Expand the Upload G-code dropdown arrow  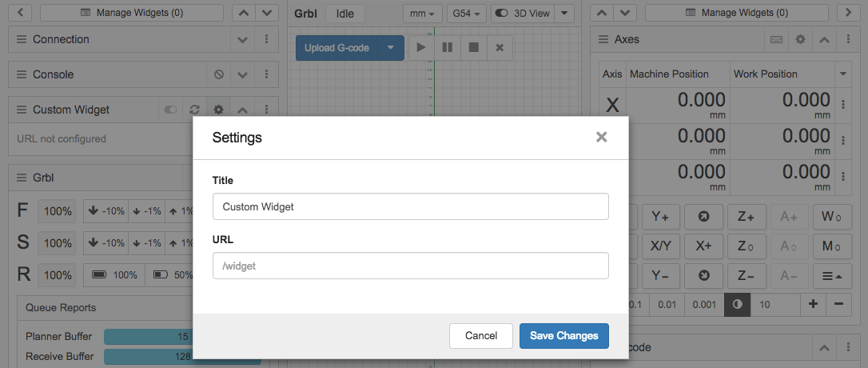(x=391, y=48)
